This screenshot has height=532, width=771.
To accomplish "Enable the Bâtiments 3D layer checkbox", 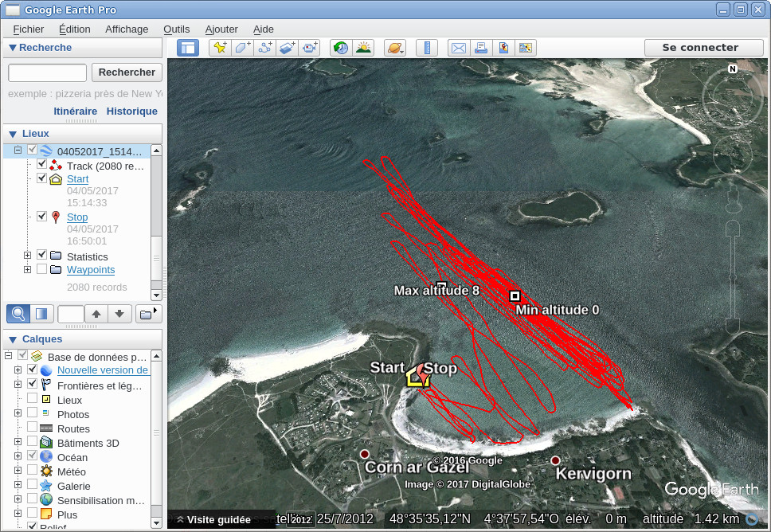I will (32, 440).
